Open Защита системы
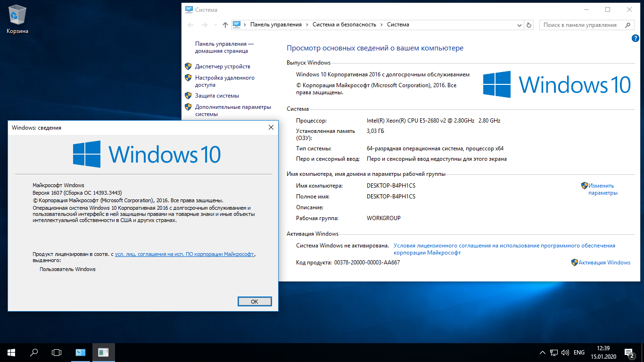This screenshot has height=362, width=644. pyautogui.click(x=217, y=96)
